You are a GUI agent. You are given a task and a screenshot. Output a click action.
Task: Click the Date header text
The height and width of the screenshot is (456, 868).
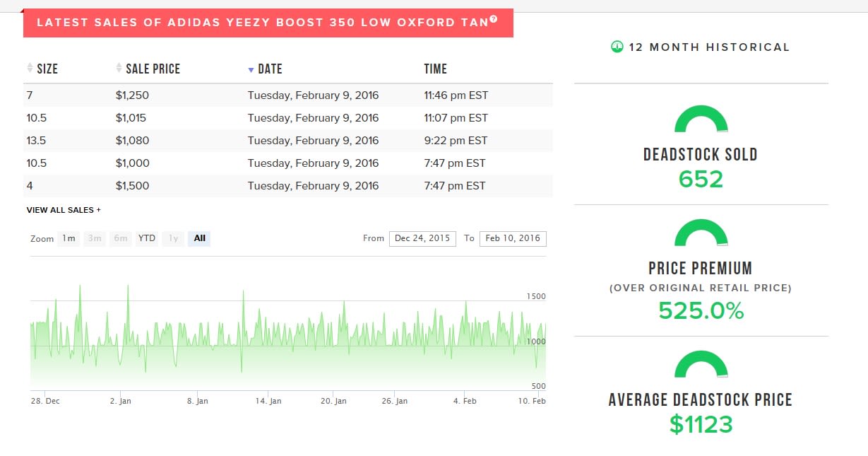pos(270,69)
